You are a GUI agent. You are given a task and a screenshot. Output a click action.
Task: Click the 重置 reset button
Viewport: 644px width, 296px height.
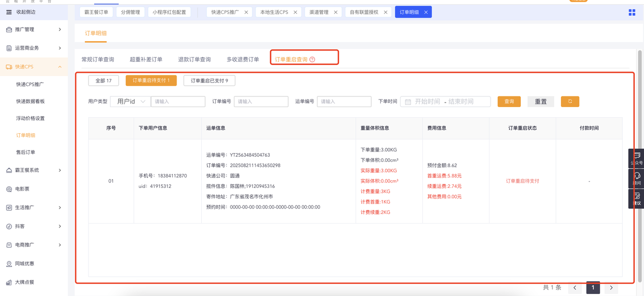pos(541,102)
